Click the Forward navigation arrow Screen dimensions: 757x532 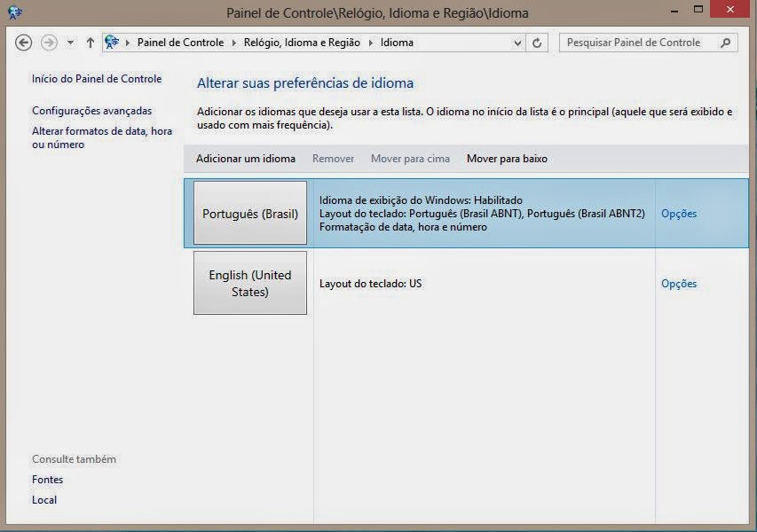click(49, 43)
